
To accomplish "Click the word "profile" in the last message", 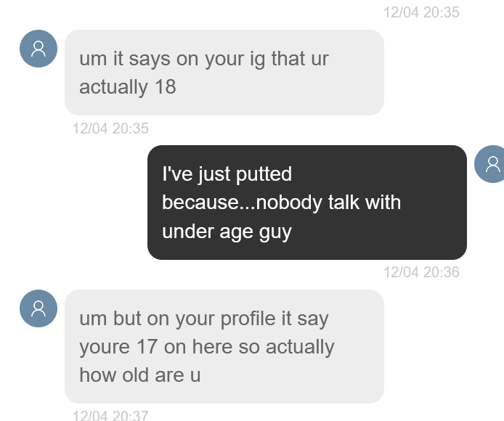I will tap(254, 319).
